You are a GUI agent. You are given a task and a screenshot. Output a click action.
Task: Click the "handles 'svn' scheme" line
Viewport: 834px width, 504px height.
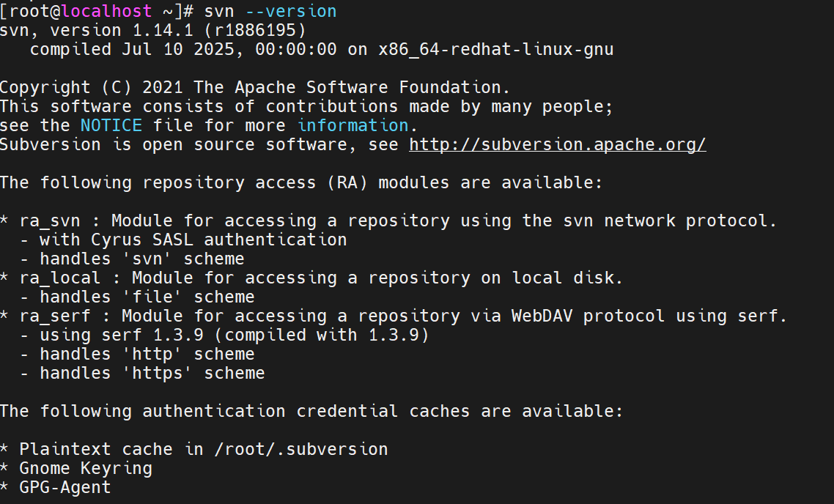133,259
